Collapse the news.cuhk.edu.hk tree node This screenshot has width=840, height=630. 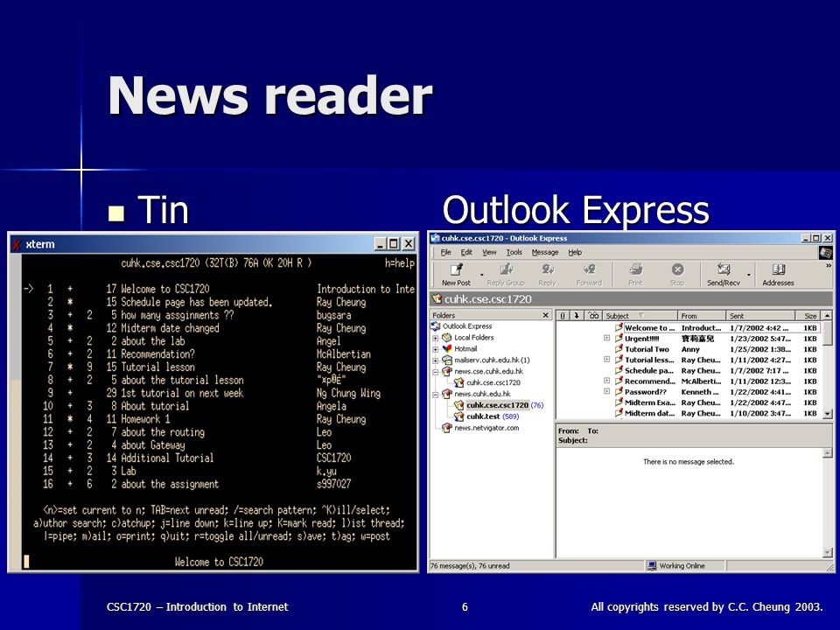click(x=436, y=395)
